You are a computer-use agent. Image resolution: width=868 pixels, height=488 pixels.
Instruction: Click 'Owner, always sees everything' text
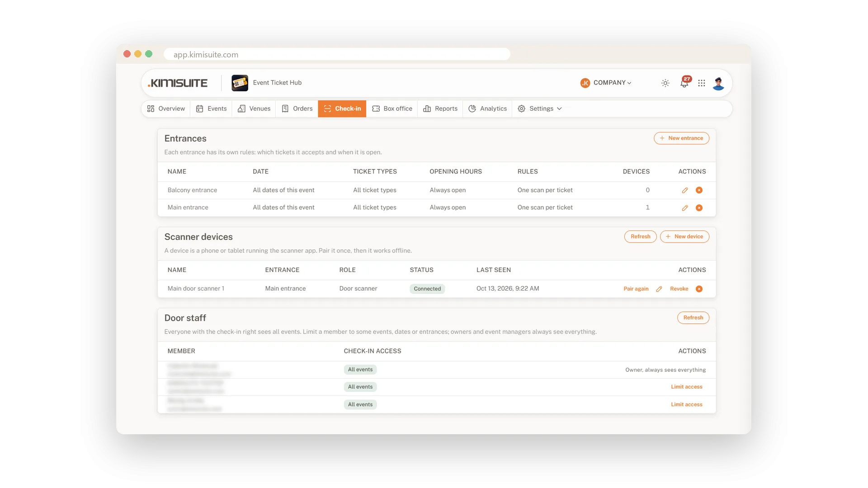coord(665,370)
